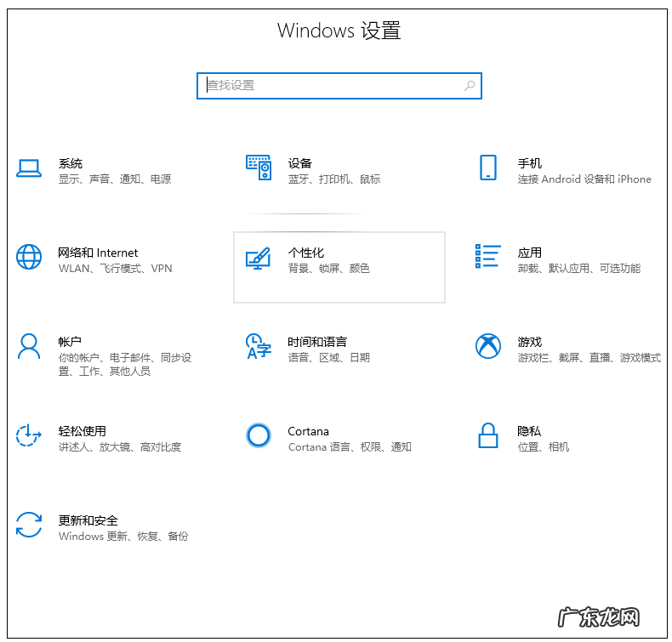Open 游戏 settings title
The width and height of the screenshot is (672, 642).
coord(530,342)
